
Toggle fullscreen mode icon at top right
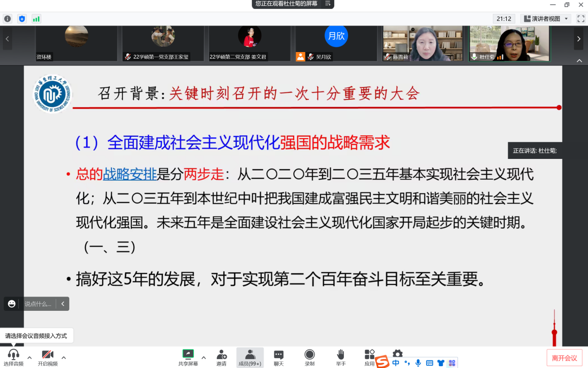pos(581,19)
